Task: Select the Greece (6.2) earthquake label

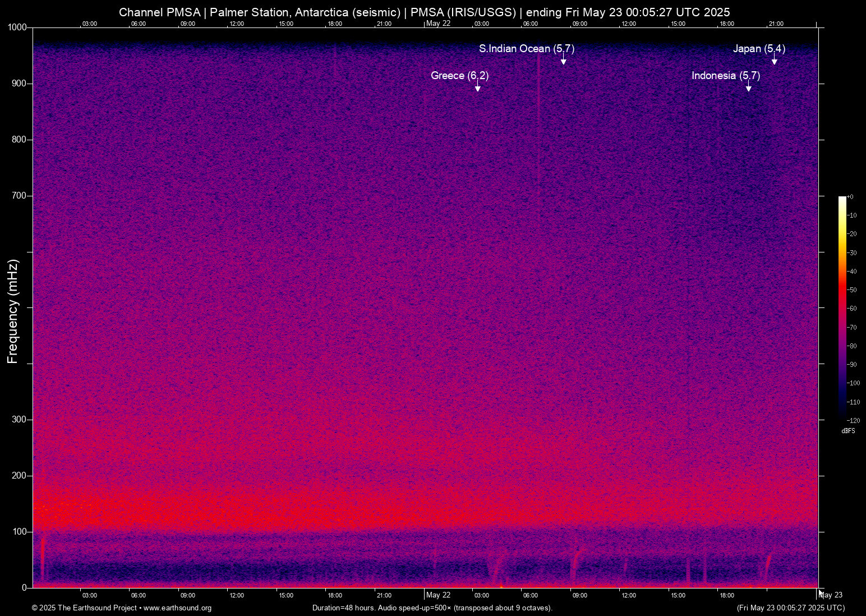Action: point(459,76)
